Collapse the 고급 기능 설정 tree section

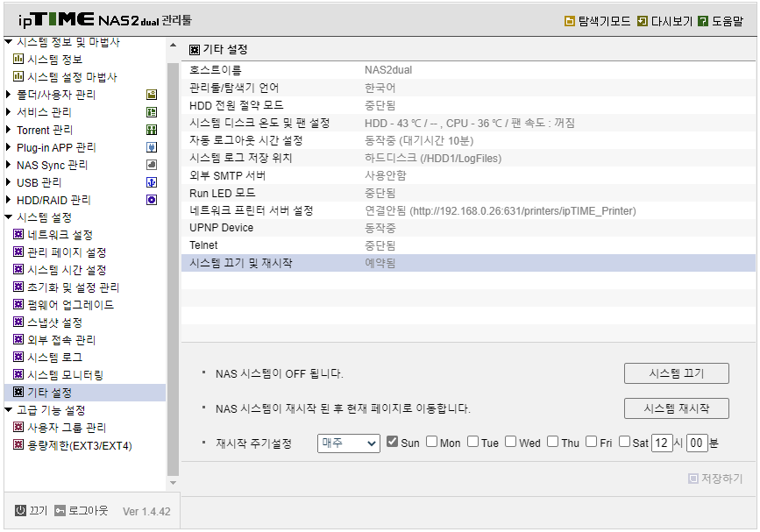pyautogui.click(x=8, y=410)
